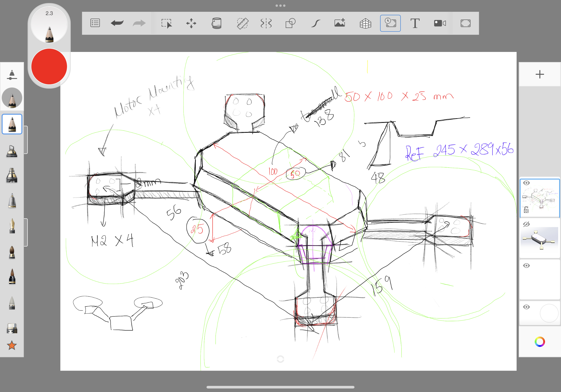Toggle visibility of the empty third layer
Image resolution: width=561 pixels, height=392 pixels.
[x=526, y=265]
